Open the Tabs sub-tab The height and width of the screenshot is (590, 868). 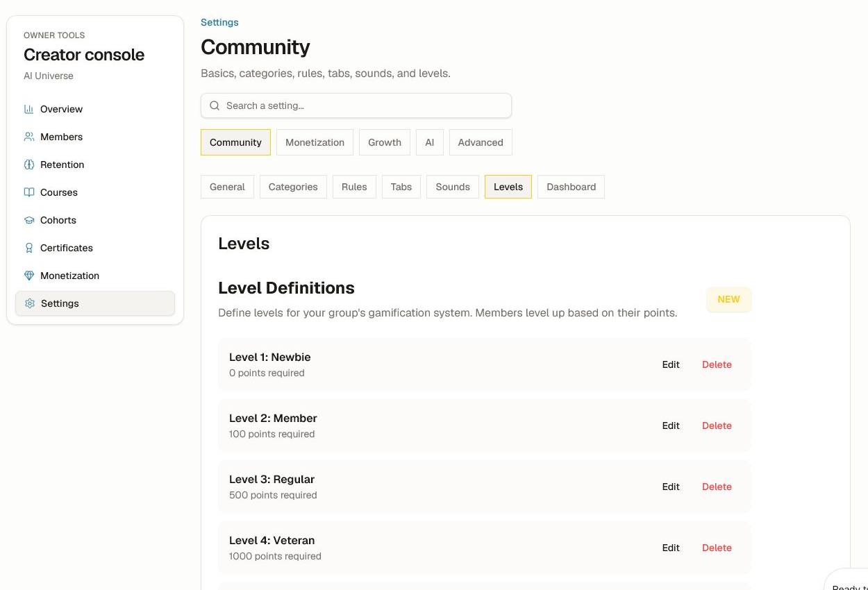[401, 187]
